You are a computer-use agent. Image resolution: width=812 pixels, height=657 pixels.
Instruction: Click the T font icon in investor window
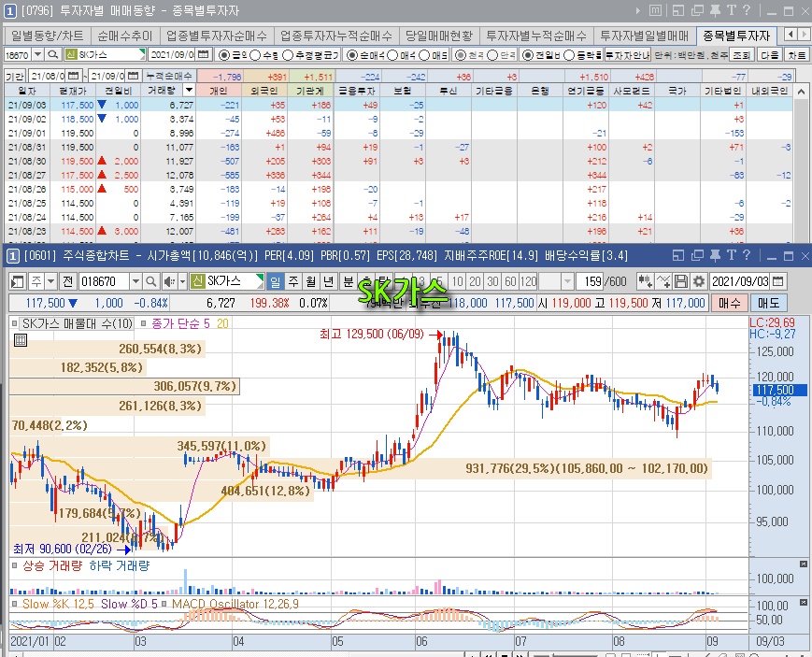click(x=732, y=10)
